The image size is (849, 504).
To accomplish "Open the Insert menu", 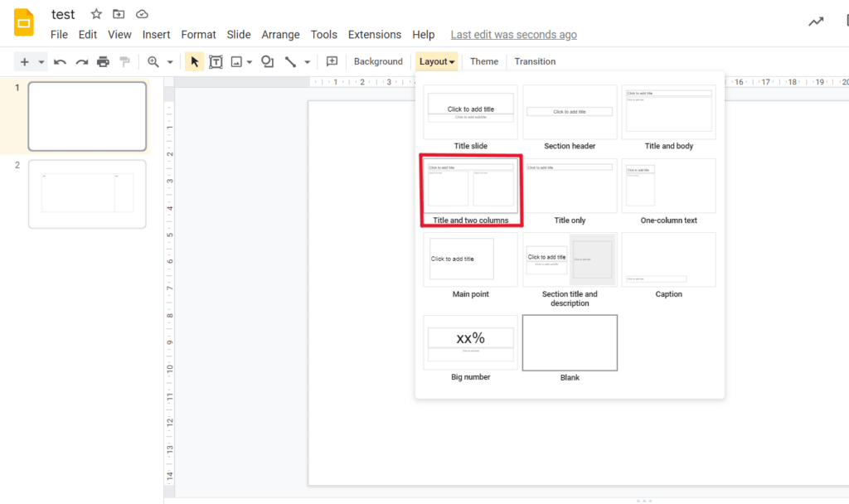I will 157,35.
